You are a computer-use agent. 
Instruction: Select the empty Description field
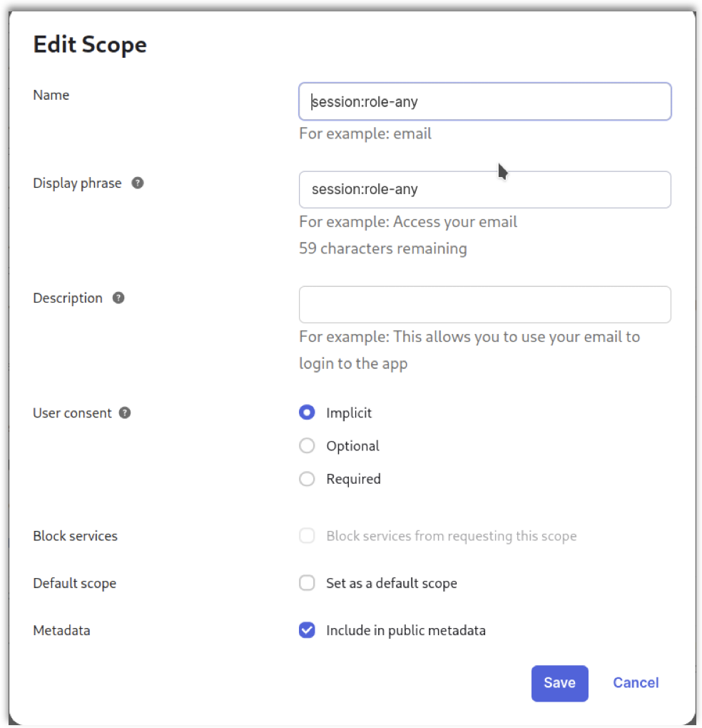point(484,305)
